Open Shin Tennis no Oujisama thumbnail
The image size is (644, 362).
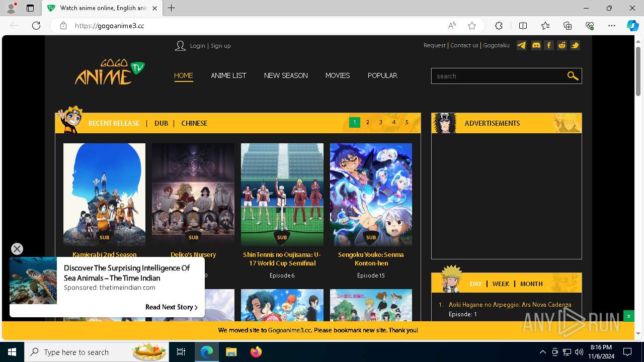282,195
